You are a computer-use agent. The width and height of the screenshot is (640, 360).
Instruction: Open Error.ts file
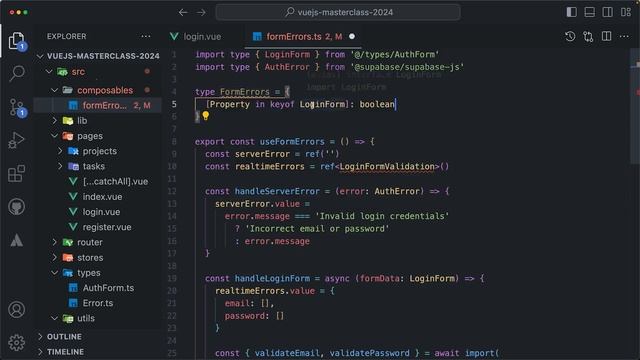(98, 303)
